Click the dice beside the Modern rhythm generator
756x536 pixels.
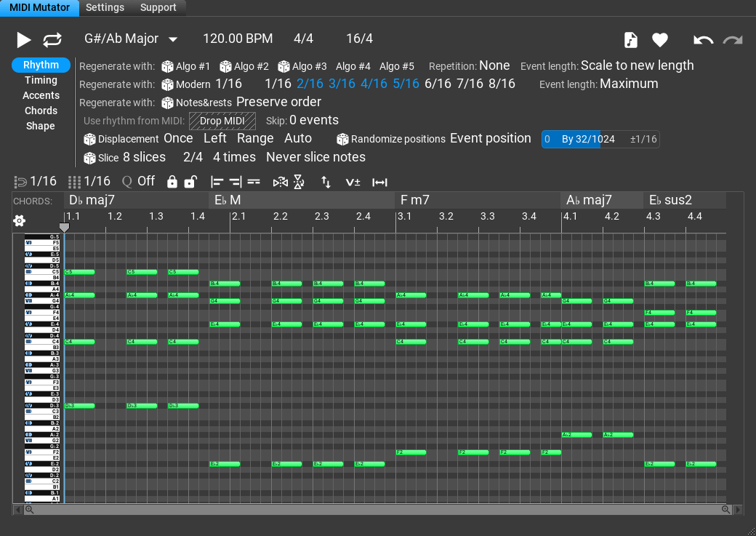coord(166,84)
